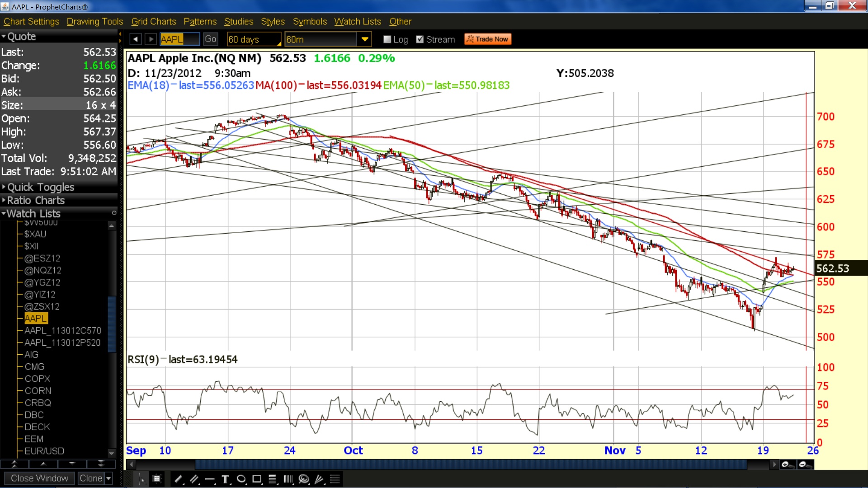Open the 60m interval dropdown
Image resolution: width=868 pixels, height=488 pixels.
click(364, 39)
